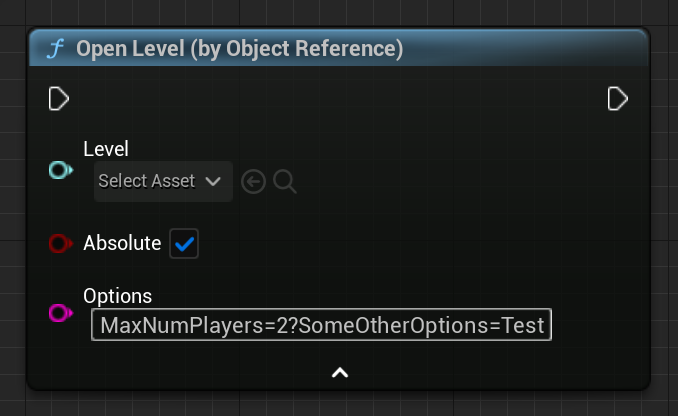Click the output execution pin on the node
This screenshot has height=416, width=678.
[x=617, y=99]
